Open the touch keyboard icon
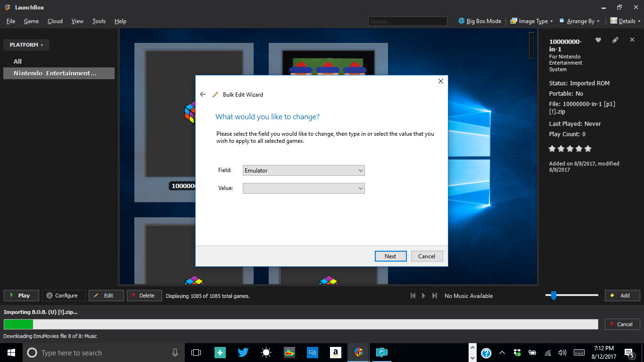644x362 pixels. (579, 353)
